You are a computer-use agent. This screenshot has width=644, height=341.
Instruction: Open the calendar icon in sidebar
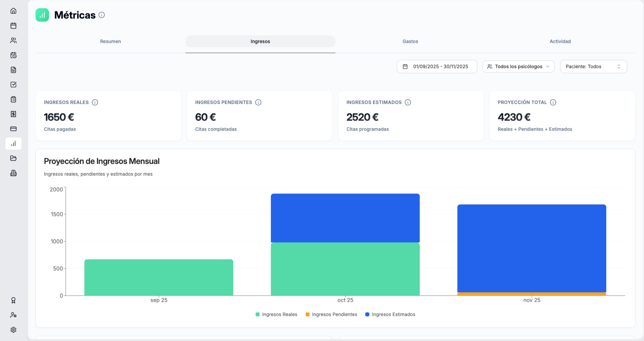point(13,25)
